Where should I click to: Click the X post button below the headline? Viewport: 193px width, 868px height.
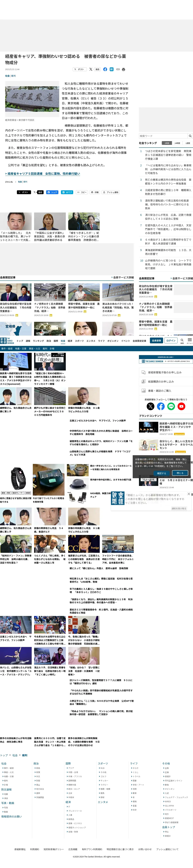pyautogui.click(x=79, y=69)
